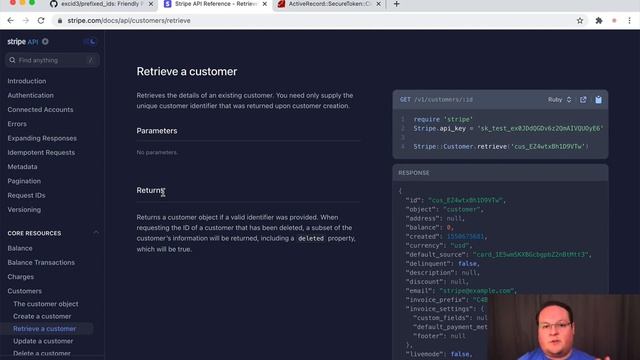Image resolution: width=640 pixels, height=360 pixels.
Task: Switch to the Stripe API Reference tab
Action: [x=215, y=4]
